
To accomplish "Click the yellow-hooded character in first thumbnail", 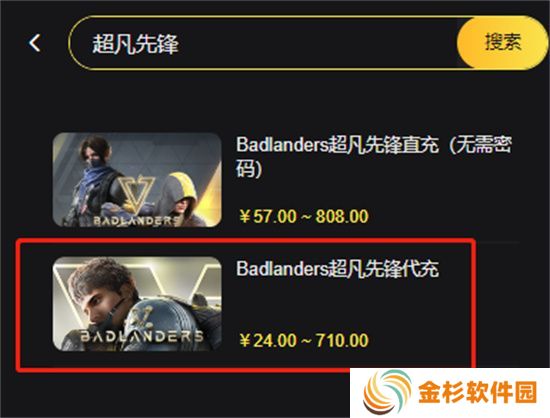I will [x=182, y=198].
